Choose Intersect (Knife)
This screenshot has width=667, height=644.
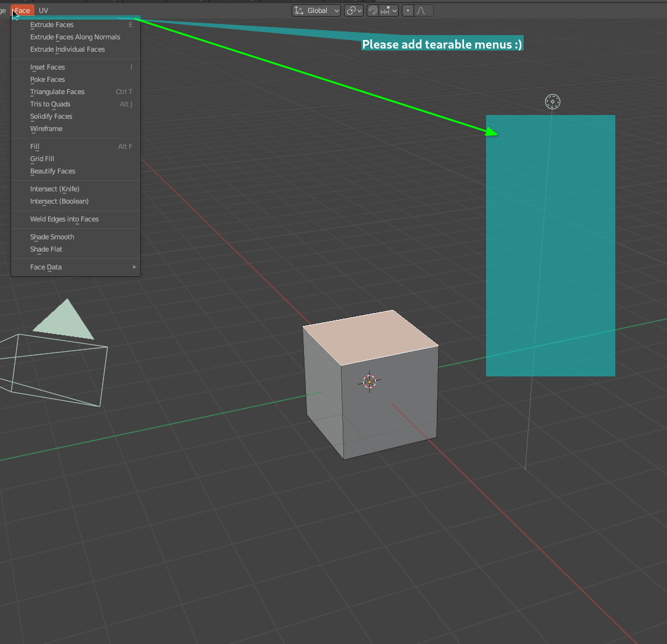76,189
